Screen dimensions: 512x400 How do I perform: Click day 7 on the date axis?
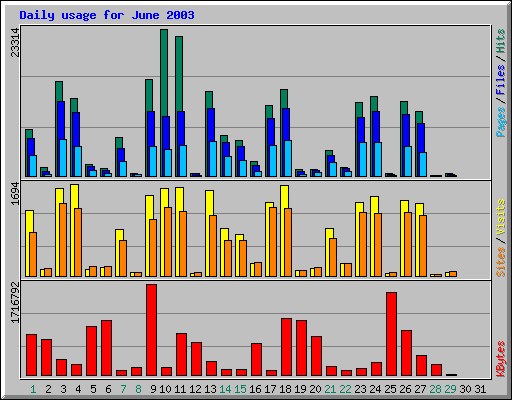[x=123, y=389]
